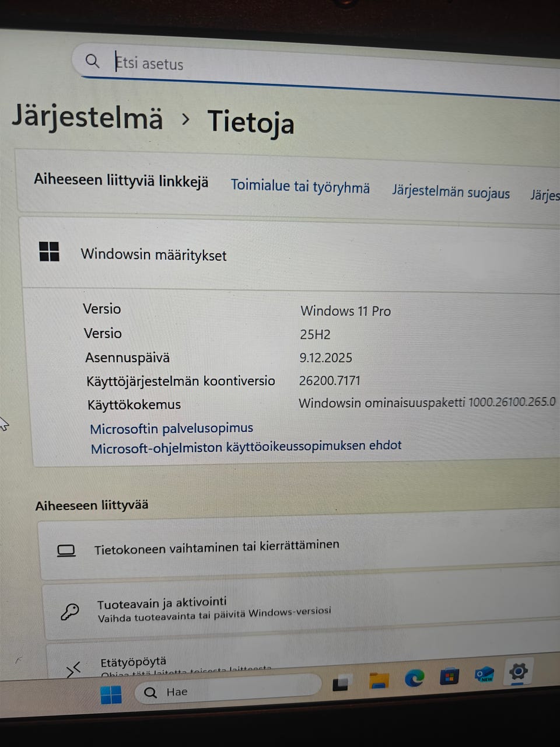The height and width of the screenshot is (747, 560).
Task: Click the Tietoja page heading
Action: point(251,122)
